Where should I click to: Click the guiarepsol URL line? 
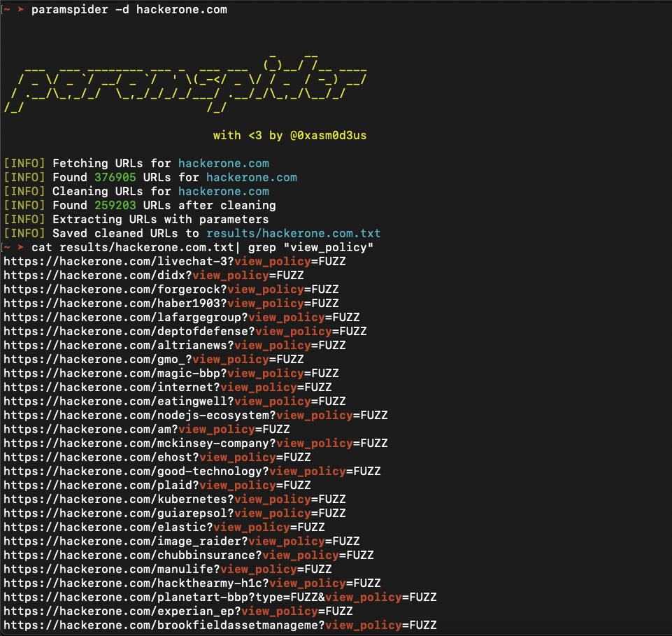[175, 514]
